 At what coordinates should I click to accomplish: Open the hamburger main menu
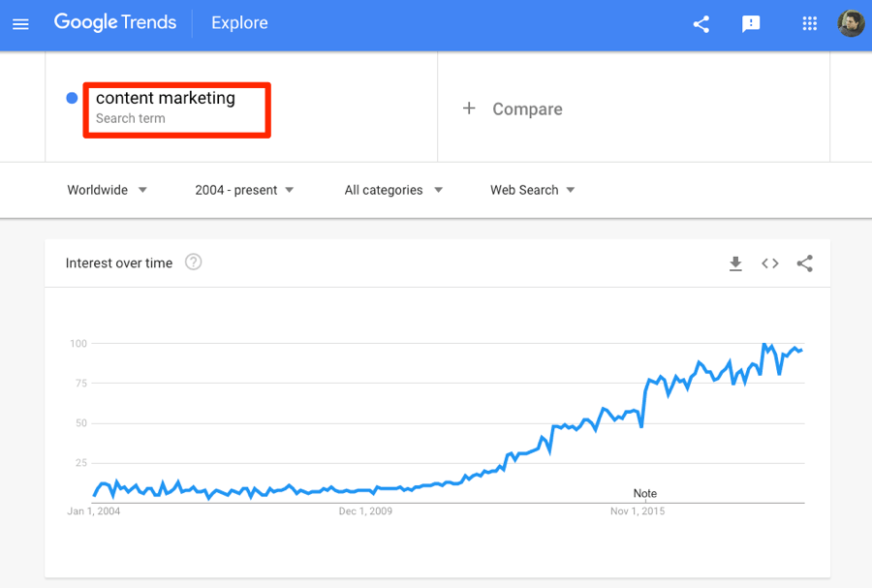(x=20, y=24)
